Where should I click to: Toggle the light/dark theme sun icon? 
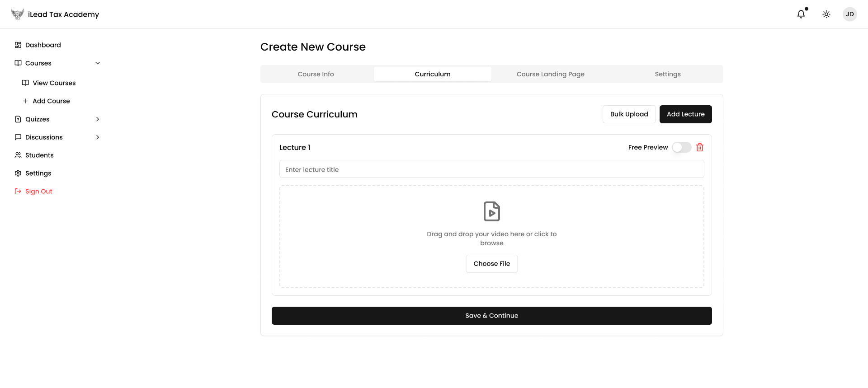[826, 14]
